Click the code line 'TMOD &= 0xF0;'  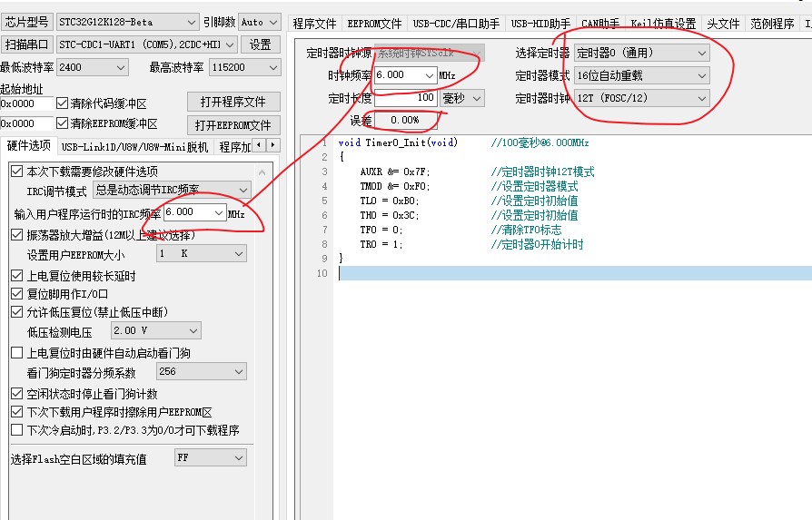pos(395,186)
